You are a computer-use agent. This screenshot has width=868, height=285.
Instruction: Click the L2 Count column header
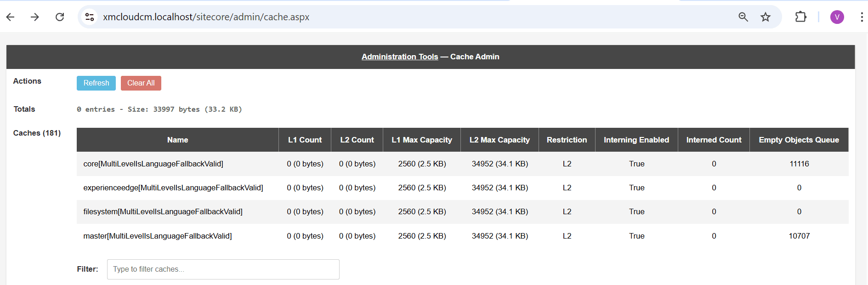pos(357,140)
